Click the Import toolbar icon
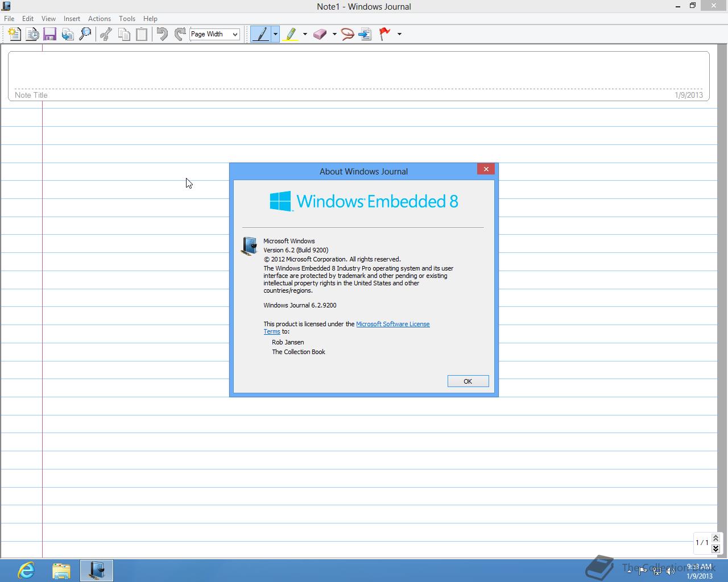 68,34
